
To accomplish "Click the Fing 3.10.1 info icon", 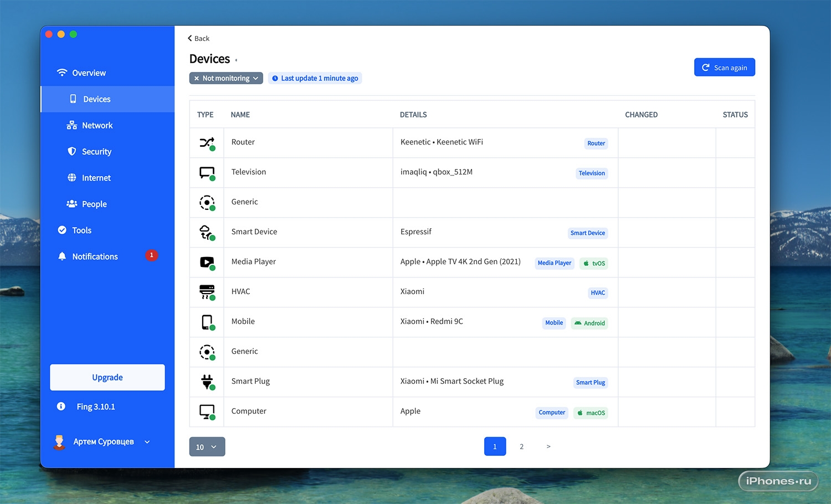I will (x=61, y=407).
